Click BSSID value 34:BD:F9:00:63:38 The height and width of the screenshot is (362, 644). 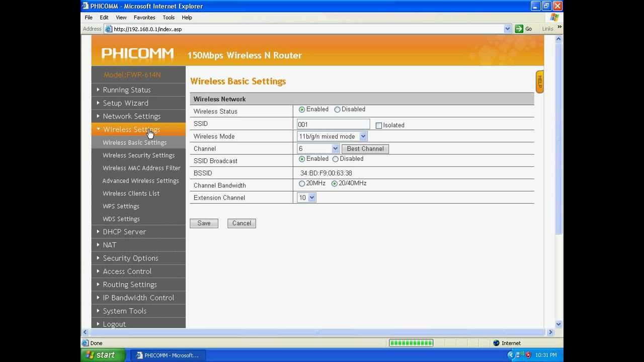326,173
